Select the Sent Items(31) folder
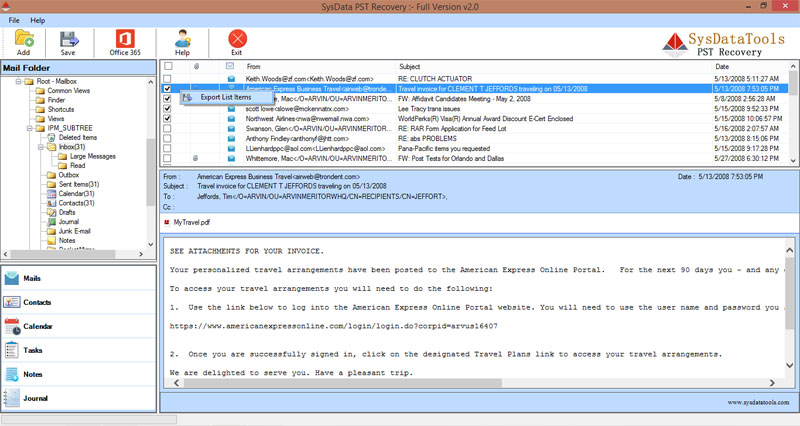The height and width of the screenshot is (426, 800). pos(79,184)
